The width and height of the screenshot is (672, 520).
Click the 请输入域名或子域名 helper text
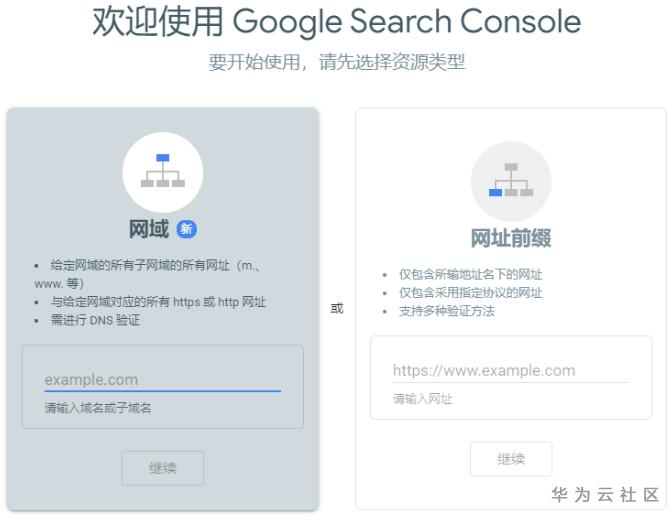pos(97,408)
